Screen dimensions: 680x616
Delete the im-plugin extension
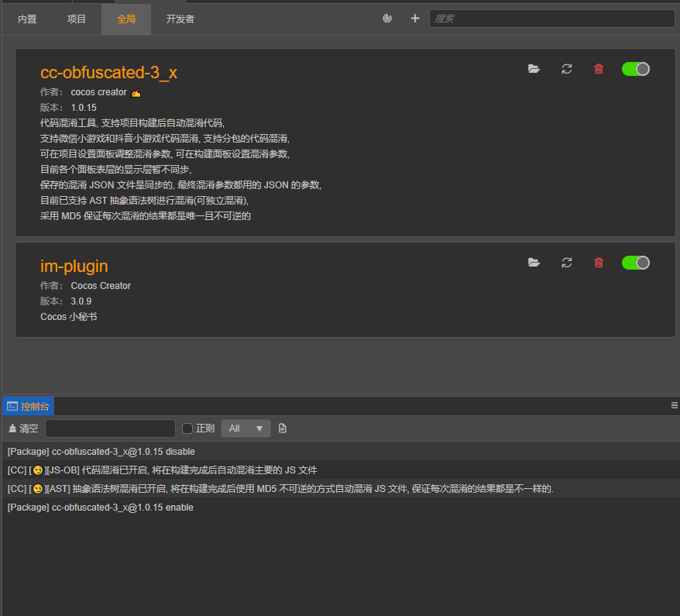599,263
